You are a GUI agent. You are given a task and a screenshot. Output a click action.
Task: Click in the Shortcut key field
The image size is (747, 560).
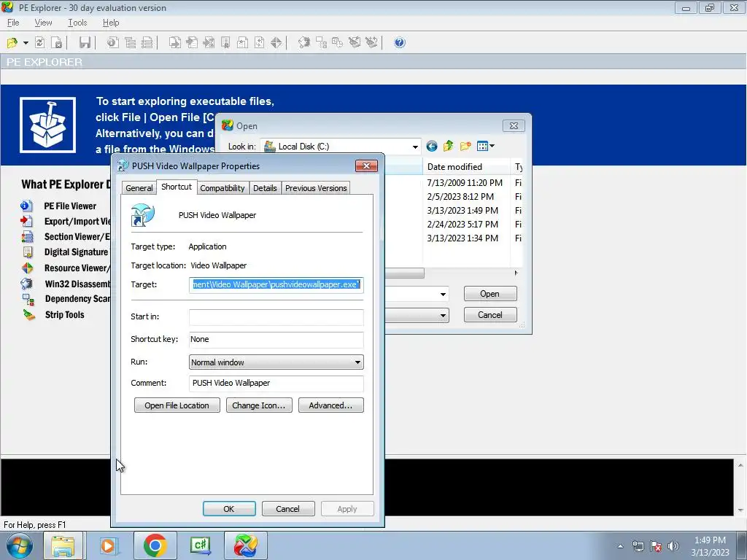pos(276,340)
